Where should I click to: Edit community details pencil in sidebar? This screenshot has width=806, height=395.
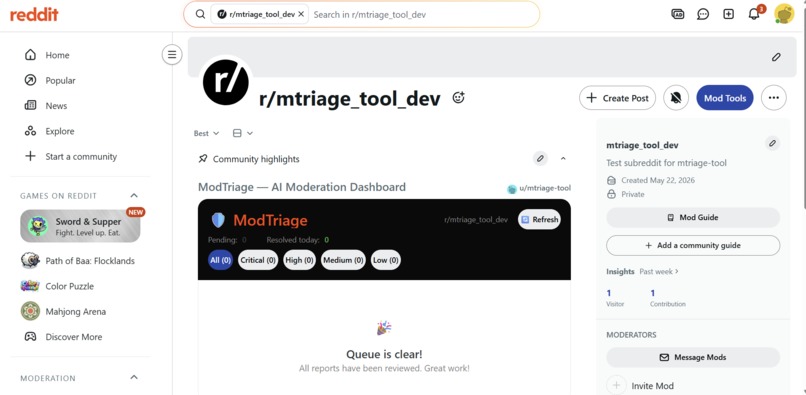tap(772, 143)
